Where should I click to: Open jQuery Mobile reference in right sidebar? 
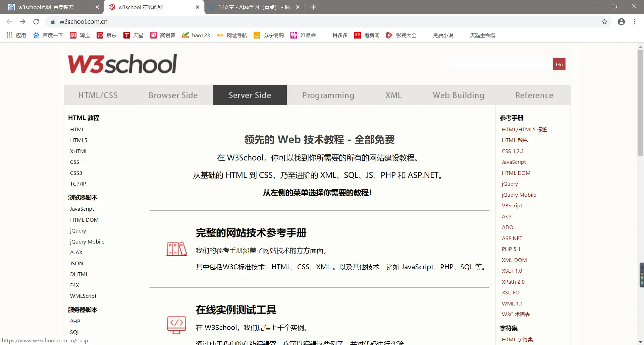[519, 195]
